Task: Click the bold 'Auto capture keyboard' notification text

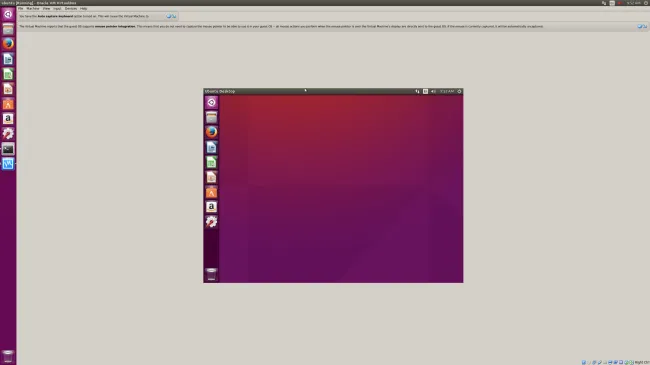Action: 55,16
